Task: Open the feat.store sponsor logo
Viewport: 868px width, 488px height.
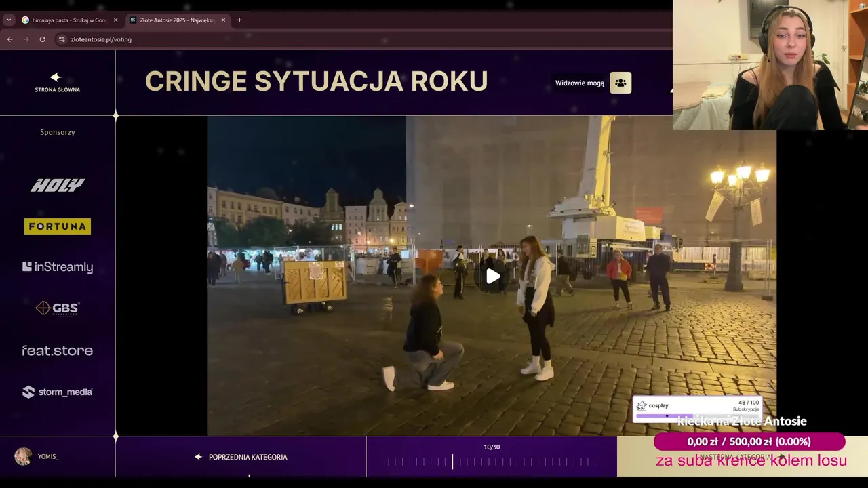Action: click(x=58, y=350)
